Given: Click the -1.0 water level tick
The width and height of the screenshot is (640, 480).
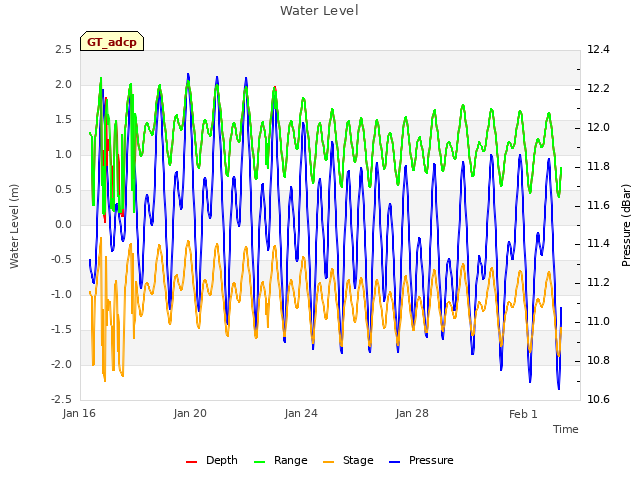Looking at the screenshot, I should pyautogui.click(x=61, y=295).
